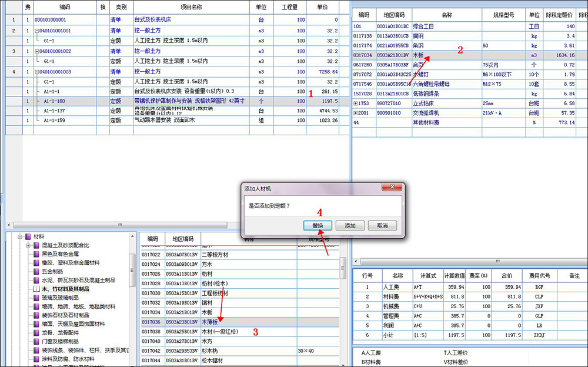Click 计算式 column header in fee table

pyautogui.click(x=428, y=276)
